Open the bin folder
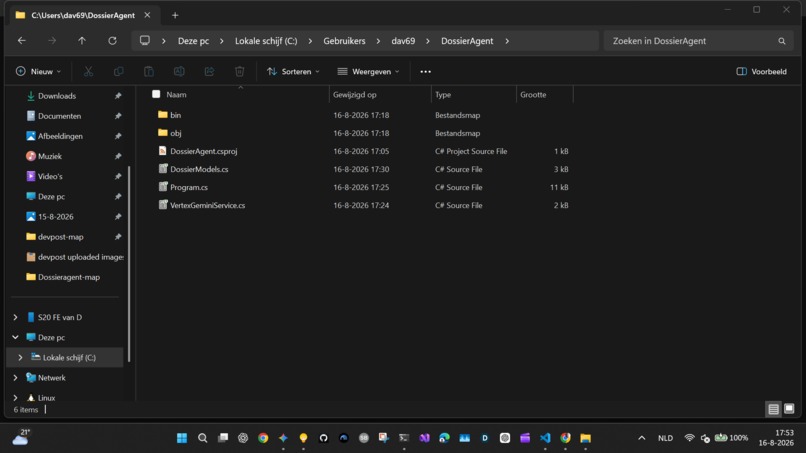This screenshot has width=806, height=453. coord(175,115)
